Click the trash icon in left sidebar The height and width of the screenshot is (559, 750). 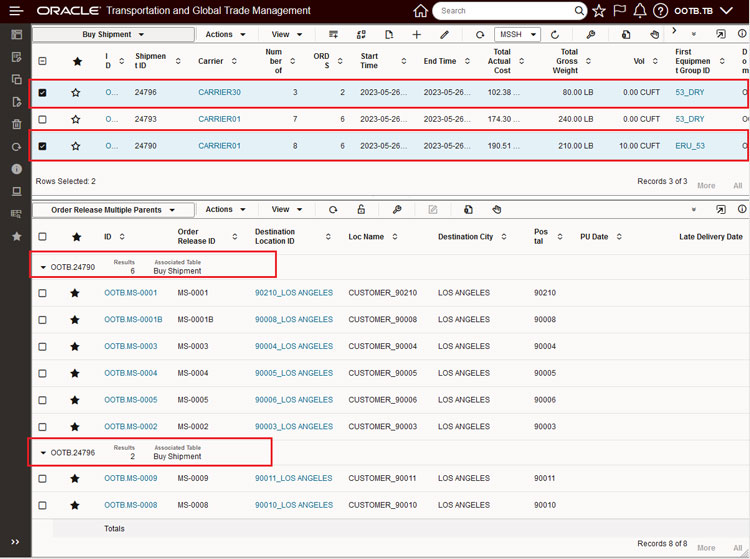(16, 124)
